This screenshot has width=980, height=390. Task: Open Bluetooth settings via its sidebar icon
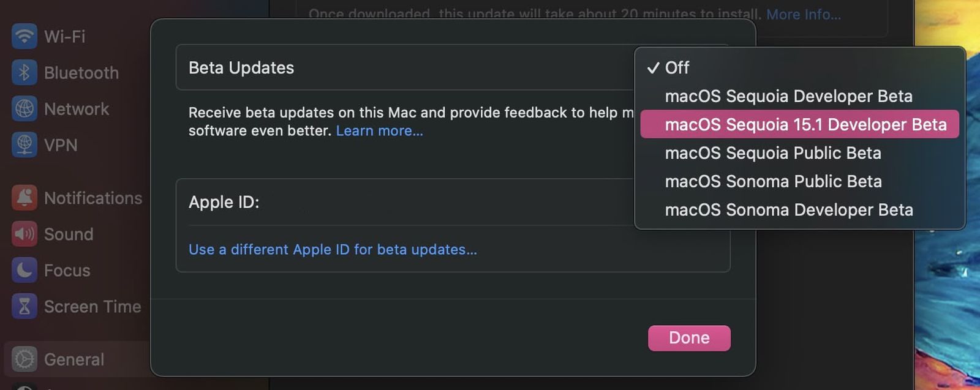pyautogui.click(x=23, y=72)
